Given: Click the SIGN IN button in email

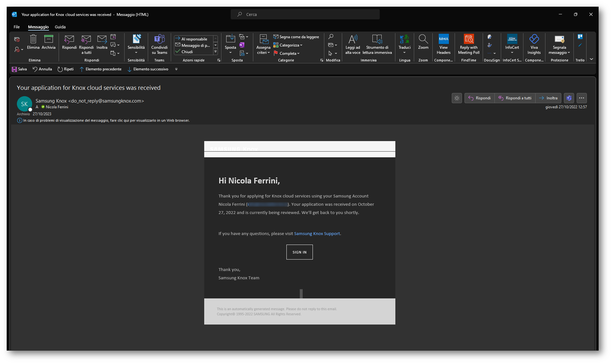Looking at the screenshot, I should (299, 252).
